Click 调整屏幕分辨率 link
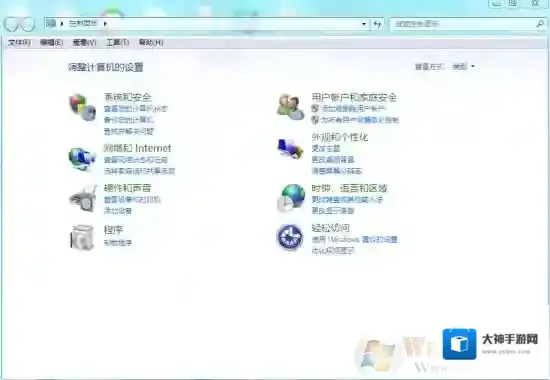Image resolution: width=550 pixels, height=380 pixels. point(337,171)
